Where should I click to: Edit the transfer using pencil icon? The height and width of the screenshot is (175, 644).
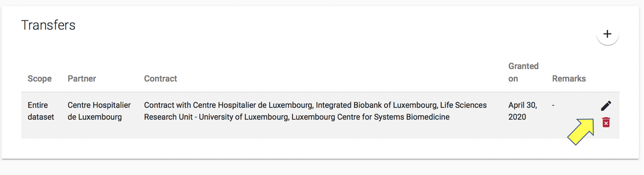coord(606,106)
